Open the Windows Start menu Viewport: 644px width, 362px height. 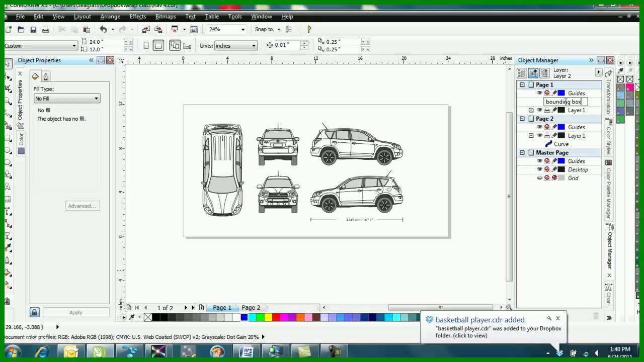(12, 351)
